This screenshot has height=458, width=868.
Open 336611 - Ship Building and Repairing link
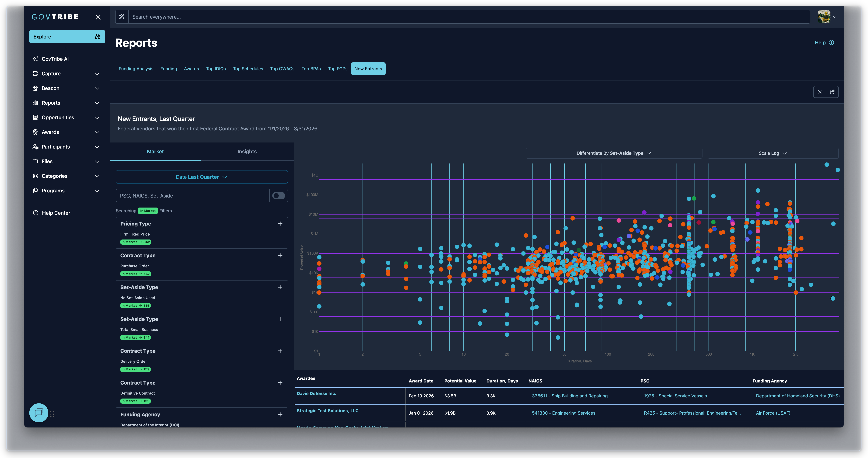[569, 396]
